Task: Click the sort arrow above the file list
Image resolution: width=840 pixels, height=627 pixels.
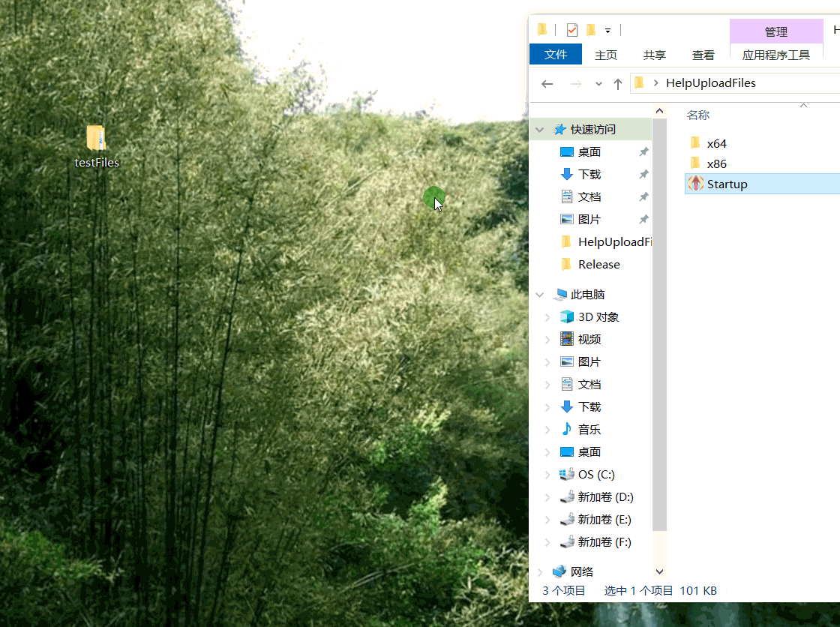Action: (x=803, y=106)
